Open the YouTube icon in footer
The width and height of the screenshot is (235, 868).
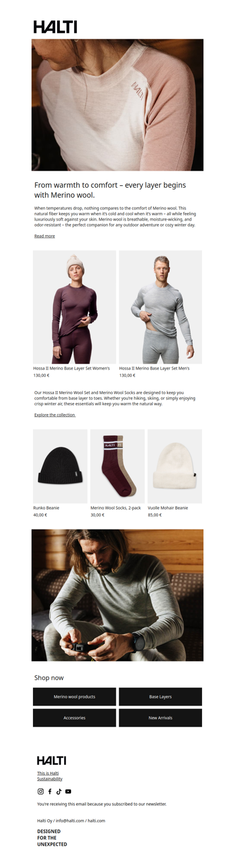pos(68,791)
